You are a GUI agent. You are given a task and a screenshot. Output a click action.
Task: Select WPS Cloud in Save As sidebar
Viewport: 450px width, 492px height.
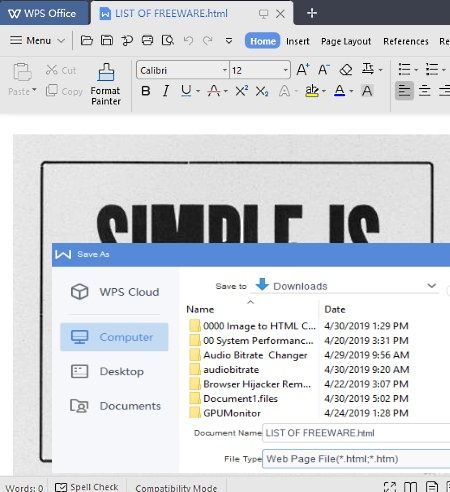click(115, 292)
